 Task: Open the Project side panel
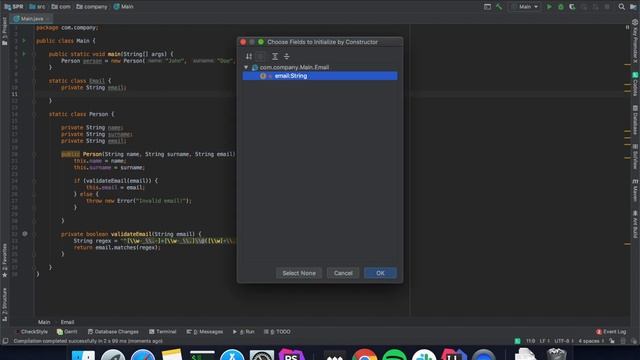(4, 31)
